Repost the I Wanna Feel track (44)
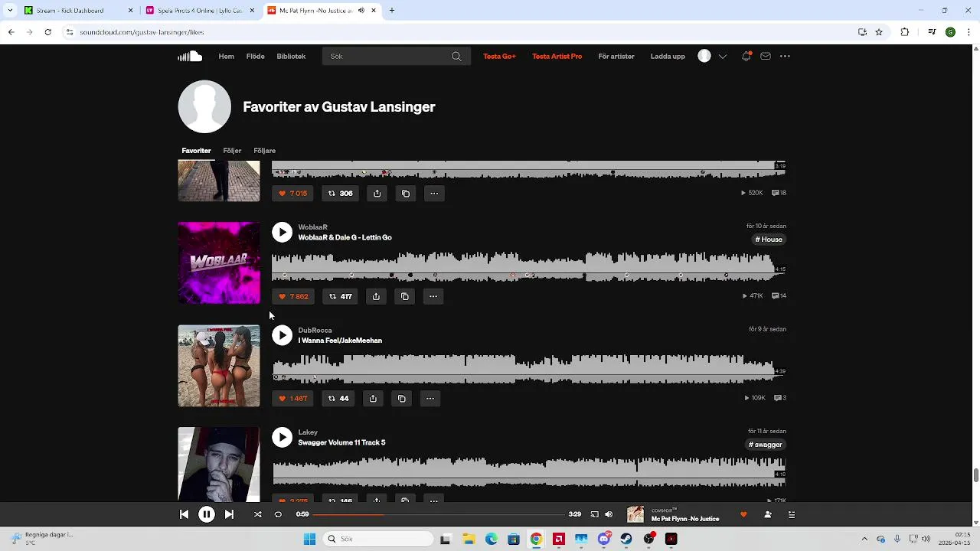Viewport: 980px width, 551px height. click(x=338, y=398)
